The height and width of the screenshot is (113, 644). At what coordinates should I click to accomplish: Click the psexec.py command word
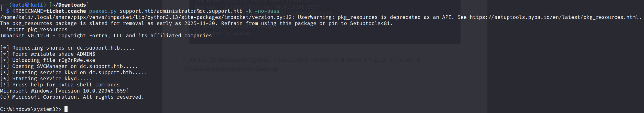pos(103,11)
